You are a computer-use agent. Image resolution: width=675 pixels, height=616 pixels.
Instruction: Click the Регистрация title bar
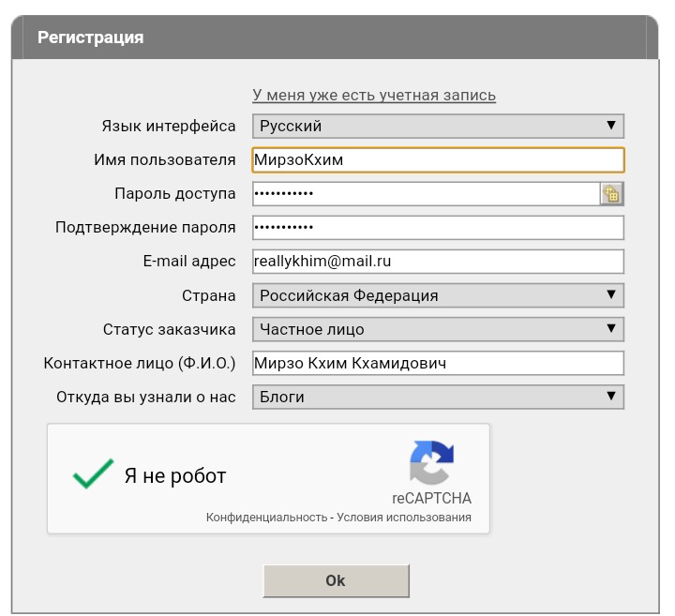(x=337, y=38)
